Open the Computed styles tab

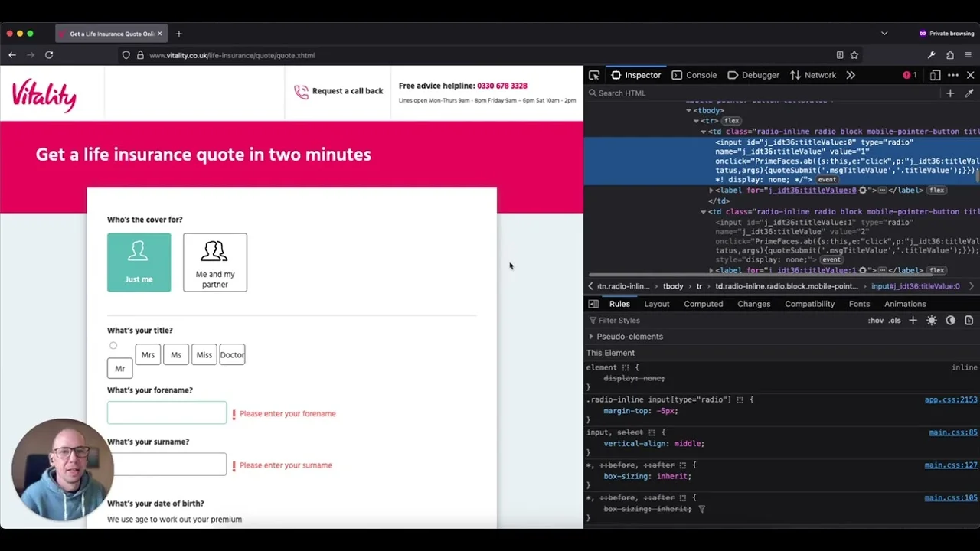pyautogui.click(x=703, y=304)
